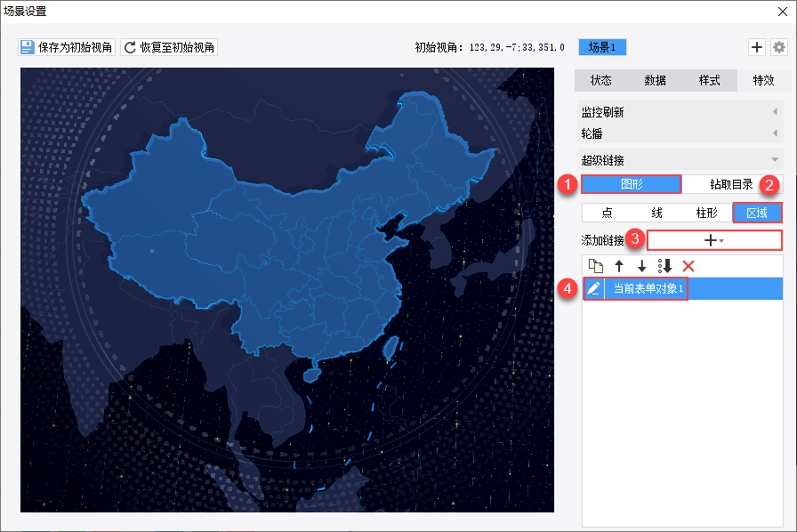The image size is (797, 532).
Task: Move selected link down
Action: 641,265
